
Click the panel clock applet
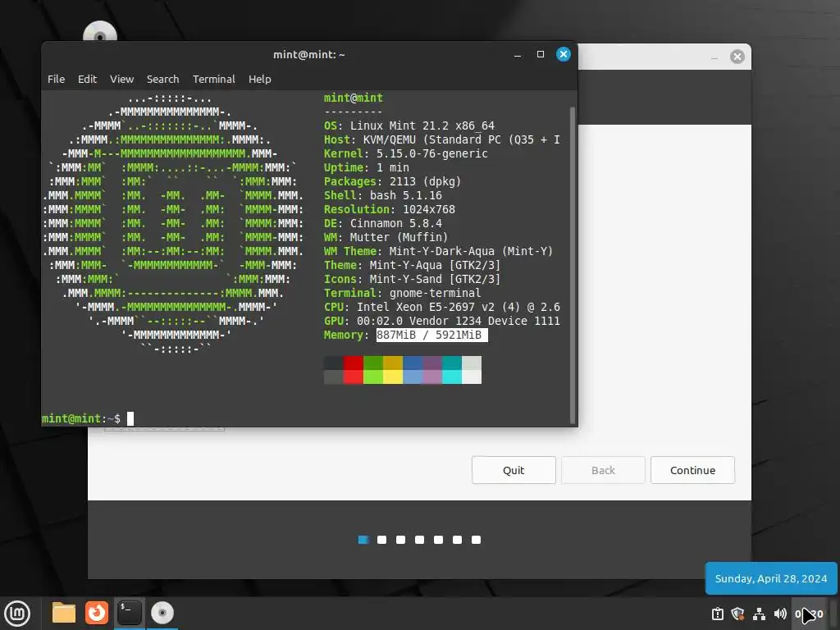pos(809,614)
